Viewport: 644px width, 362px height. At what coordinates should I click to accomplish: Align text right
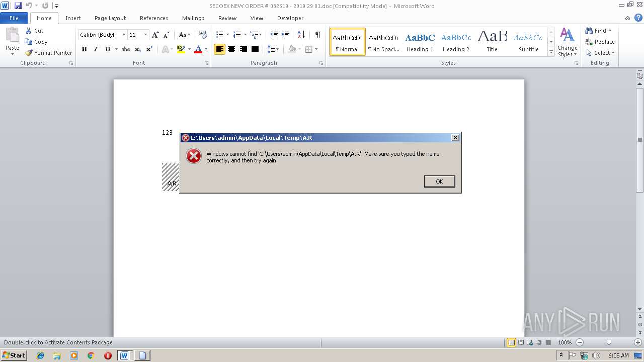[x=244, y=49]
